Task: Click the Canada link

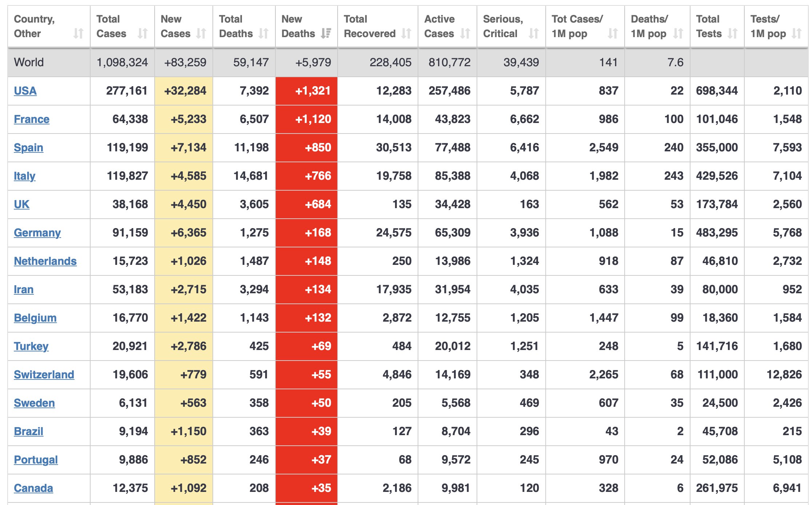Action: pos(33,488)
